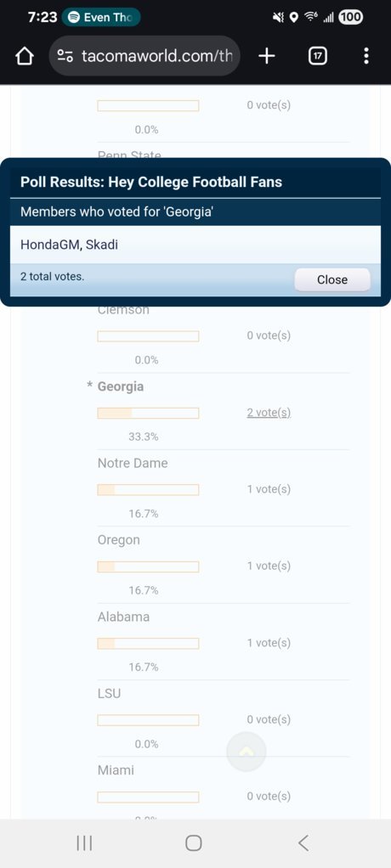Tap the Oregon 1 vote(s) text
Image resolution: width=391 pixels, height=868 pixels.
tap(269, 566)
